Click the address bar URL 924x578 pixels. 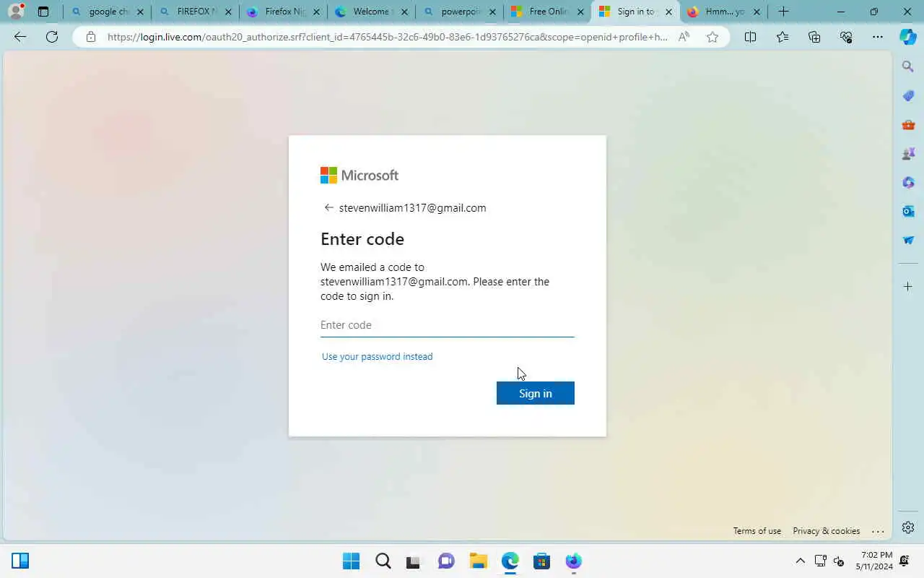[x=387, y=37]
